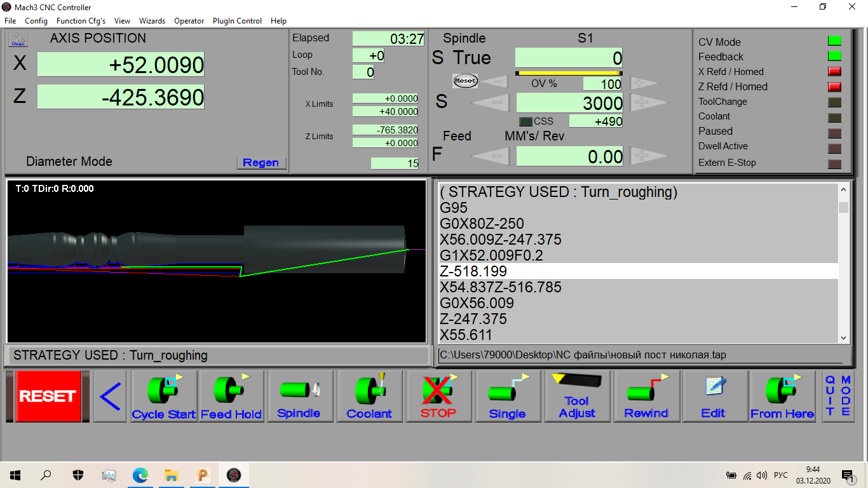Viewport: 868px width, 488px height.
Task: Go back with the blue left-arrow button
Action: [110, 396]
